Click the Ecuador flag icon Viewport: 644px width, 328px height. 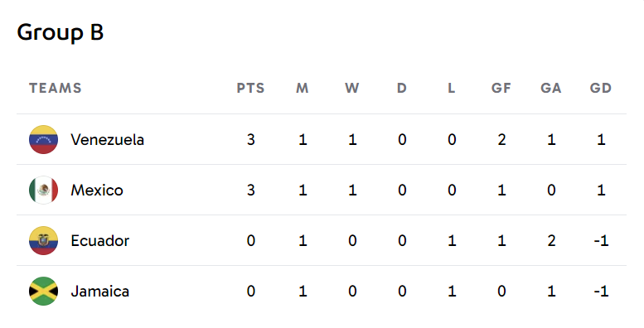point(44,240)
